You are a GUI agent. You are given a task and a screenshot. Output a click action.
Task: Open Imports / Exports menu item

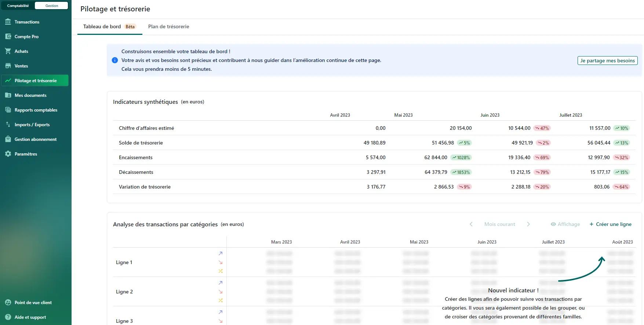[35, 125]
